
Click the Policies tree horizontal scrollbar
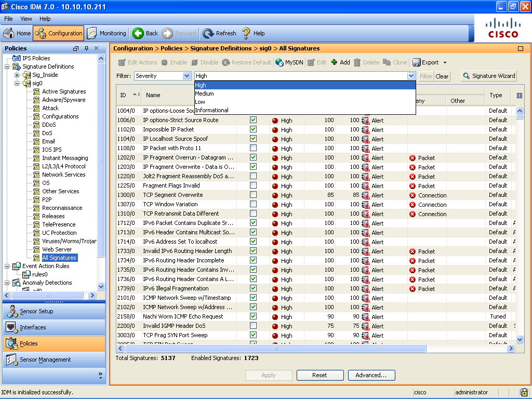coord(47,296)
